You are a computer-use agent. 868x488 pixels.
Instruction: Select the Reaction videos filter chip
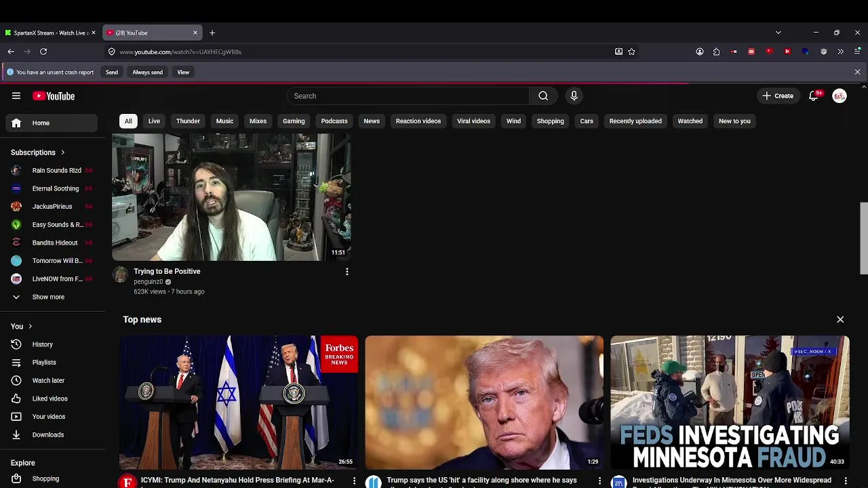click(x=418, y=121)
